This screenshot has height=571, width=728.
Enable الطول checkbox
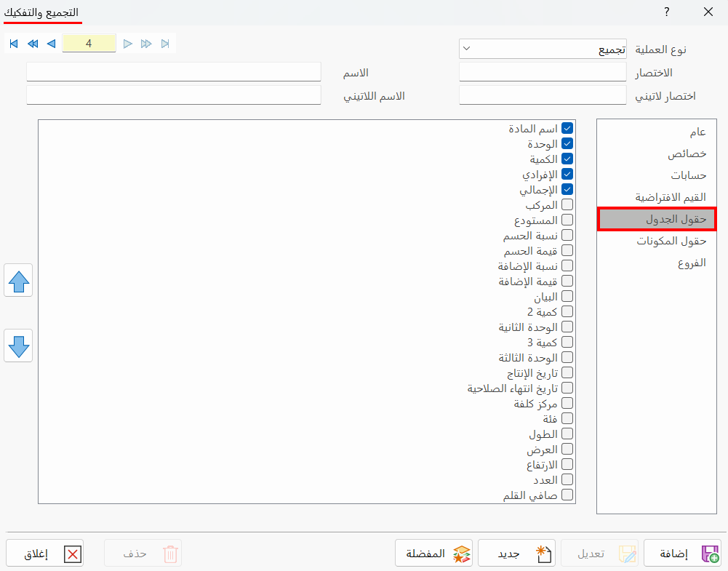567,434
